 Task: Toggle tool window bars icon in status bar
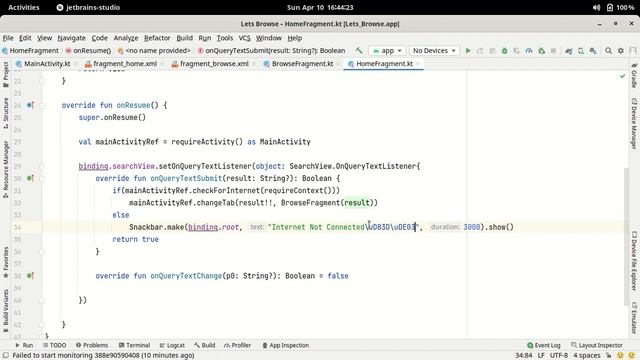(x=6, y=356)
